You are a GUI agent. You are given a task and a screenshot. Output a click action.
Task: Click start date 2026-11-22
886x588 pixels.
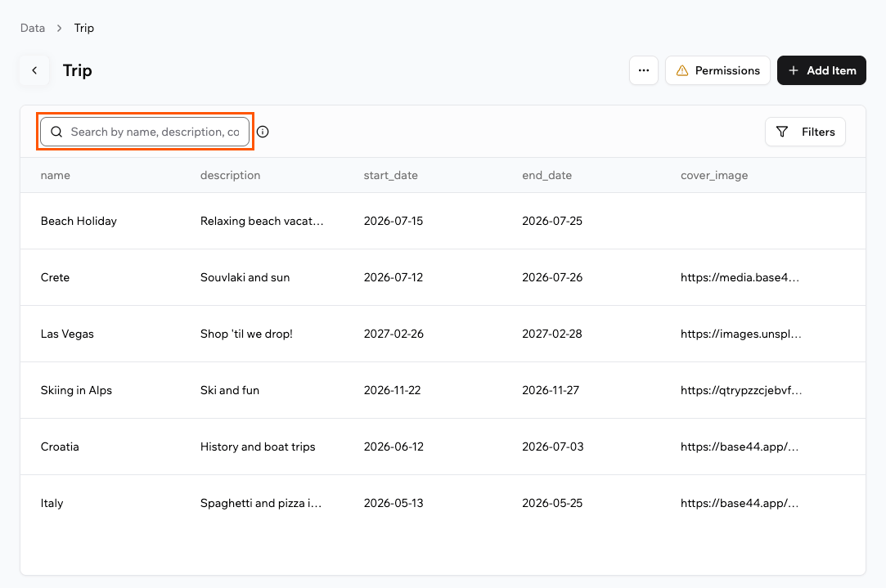point(392,390)
